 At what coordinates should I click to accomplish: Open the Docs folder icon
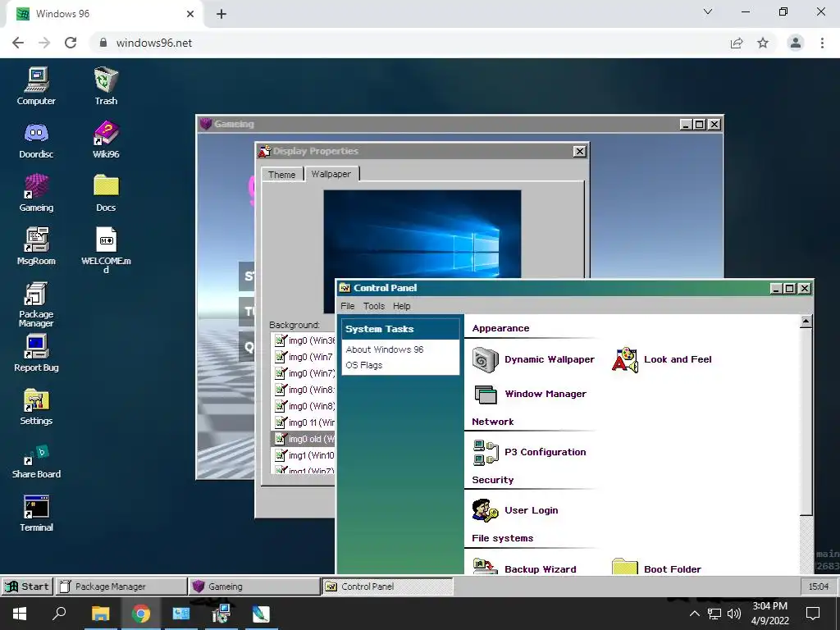coord(106,193)
